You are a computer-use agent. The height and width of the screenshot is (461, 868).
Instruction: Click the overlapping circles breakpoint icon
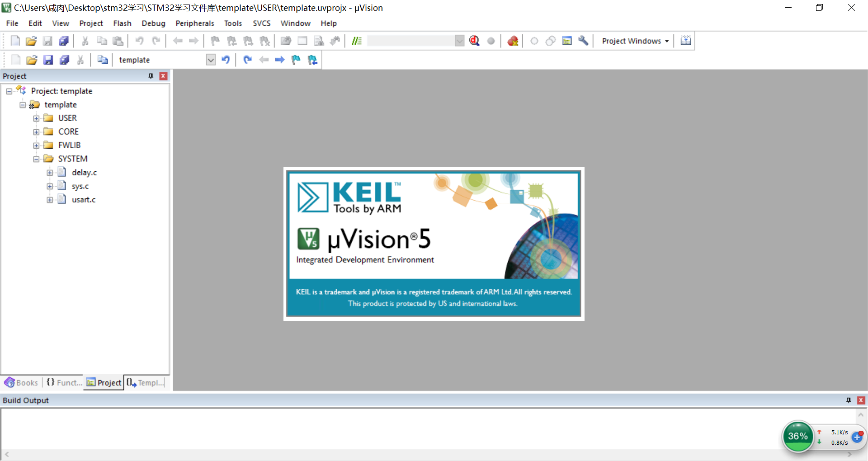(550, 41)
